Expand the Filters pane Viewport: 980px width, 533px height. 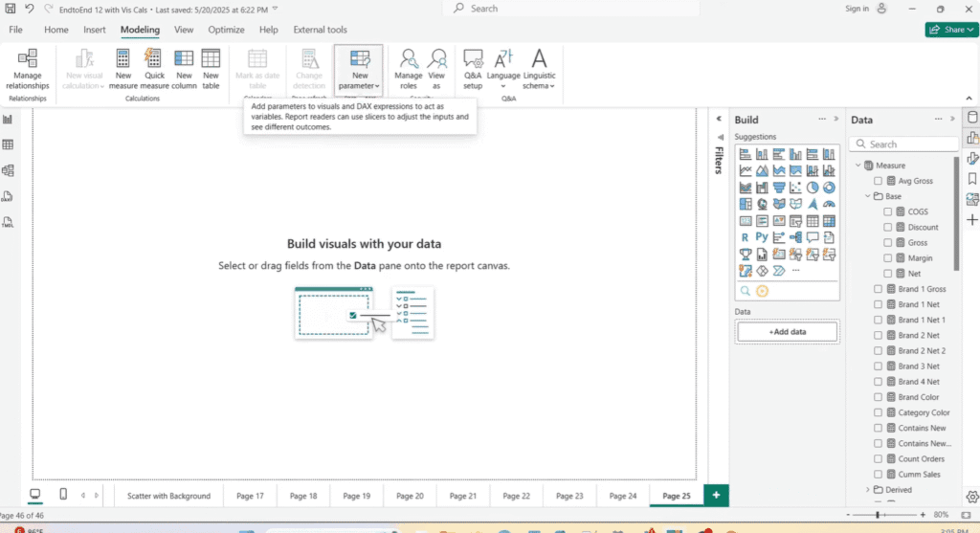719,119
